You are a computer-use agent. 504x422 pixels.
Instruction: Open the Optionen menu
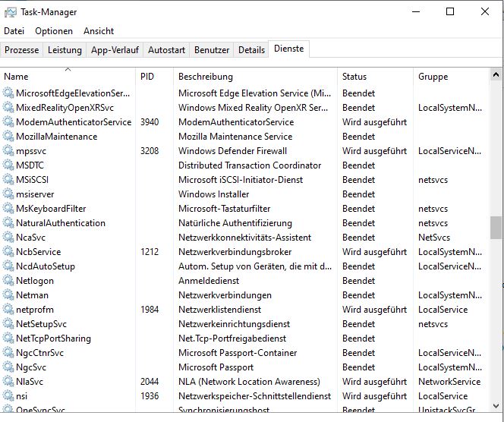click(x=54, y=31)
